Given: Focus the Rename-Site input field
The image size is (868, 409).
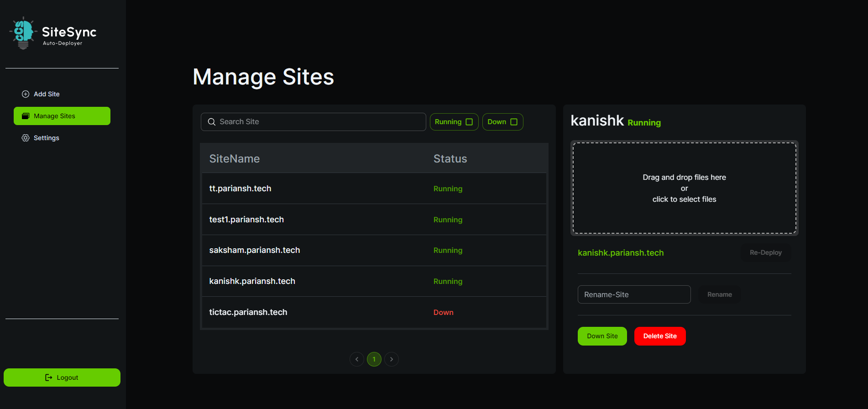Looking at the screenshot, I should [634, 294].
